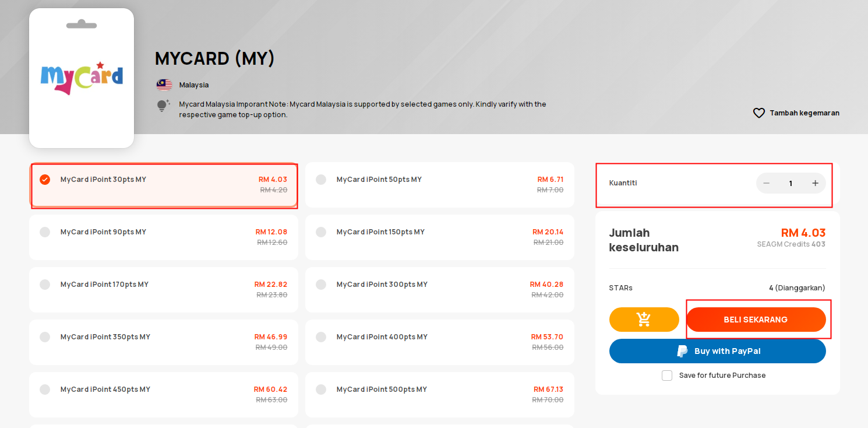Image resolution: width=868 pixels, height=428 pixels.
Task: Click struck-through price RM 70.00
Action: click(548, 400)
